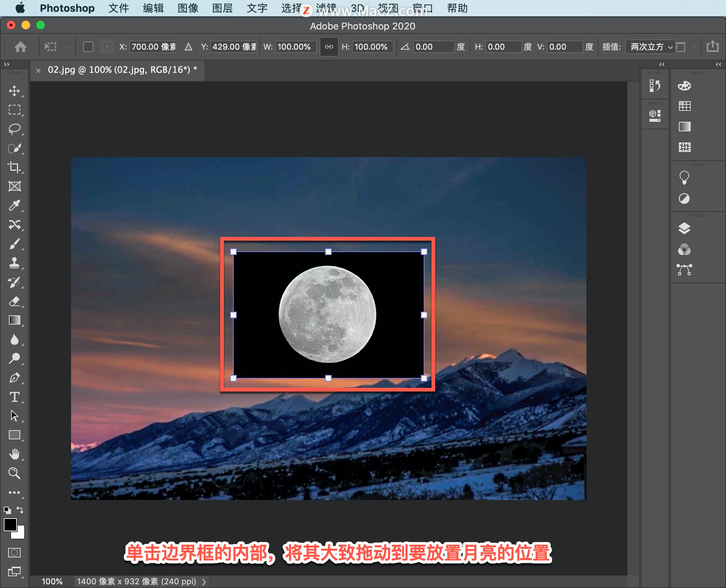Open the interpolation 两次立方 dropdown

point(650,47)
